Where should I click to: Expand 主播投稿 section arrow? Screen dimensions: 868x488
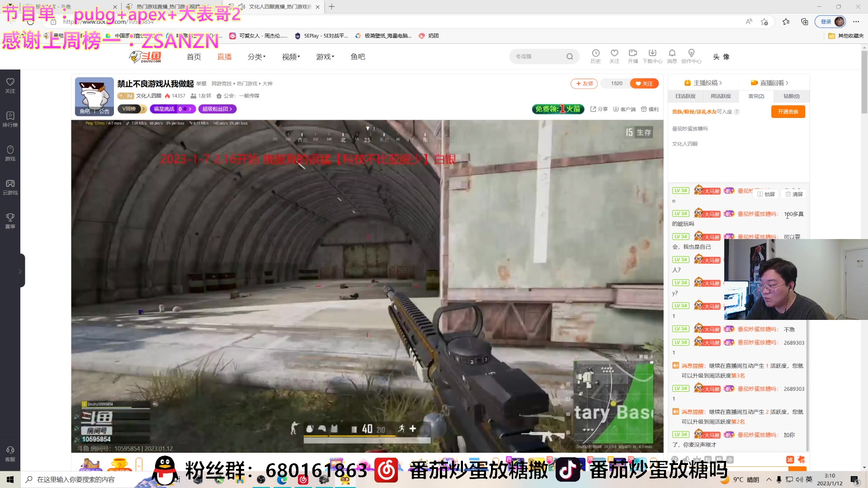pos(720,83)
